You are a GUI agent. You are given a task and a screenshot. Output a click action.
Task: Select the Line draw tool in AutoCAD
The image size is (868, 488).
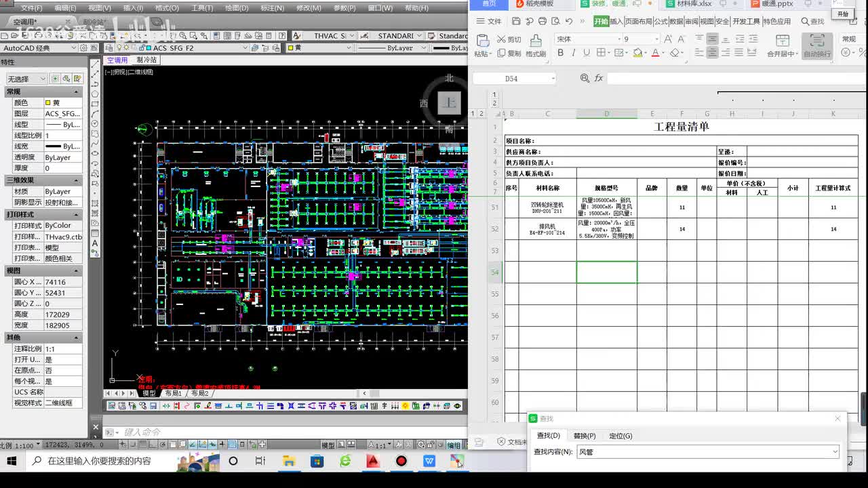point(95,64)
